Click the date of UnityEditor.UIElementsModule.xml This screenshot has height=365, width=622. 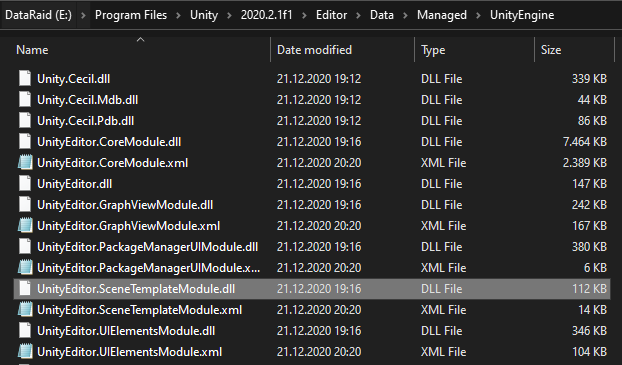pyautogui.click(x=319, y=352)
